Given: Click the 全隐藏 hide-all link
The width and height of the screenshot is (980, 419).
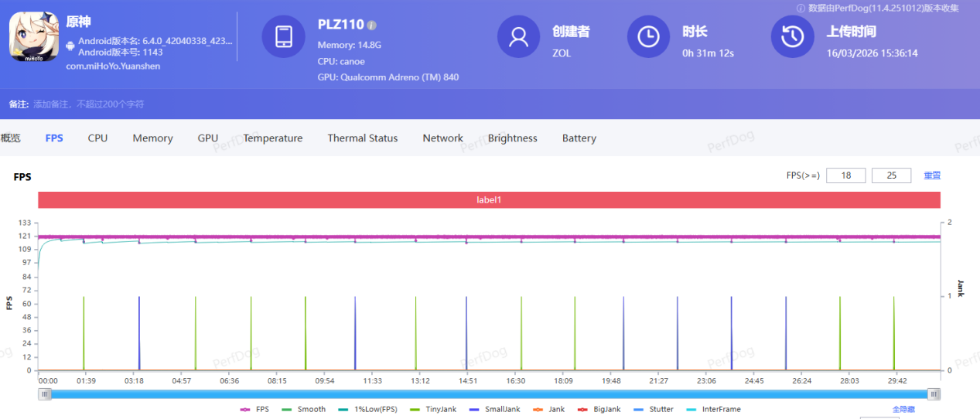Looking at the screenshot, I should point(905,409).
